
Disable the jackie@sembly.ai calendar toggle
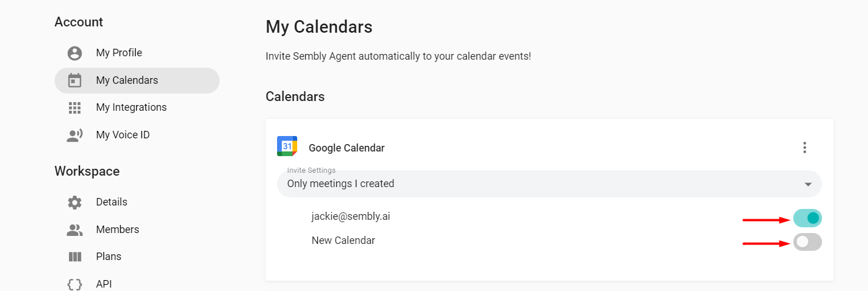(x=807, y=218)
